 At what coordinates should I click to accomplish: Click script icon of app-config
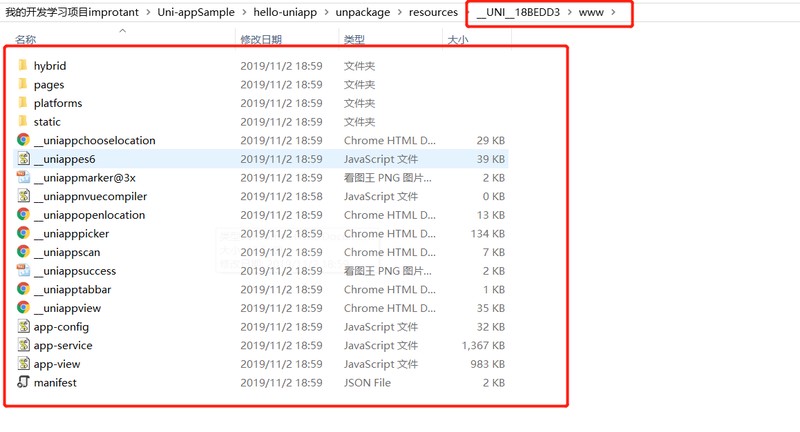click(23, 326)
